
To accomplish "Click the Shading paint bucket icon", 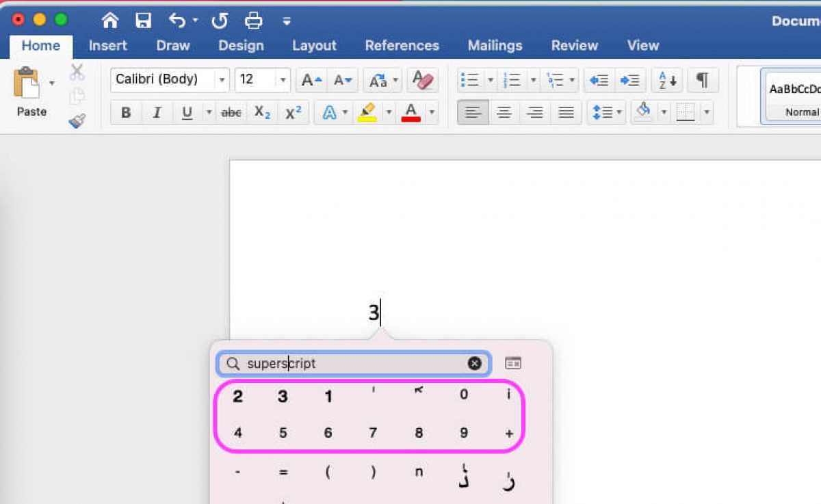I will (643, 112).
